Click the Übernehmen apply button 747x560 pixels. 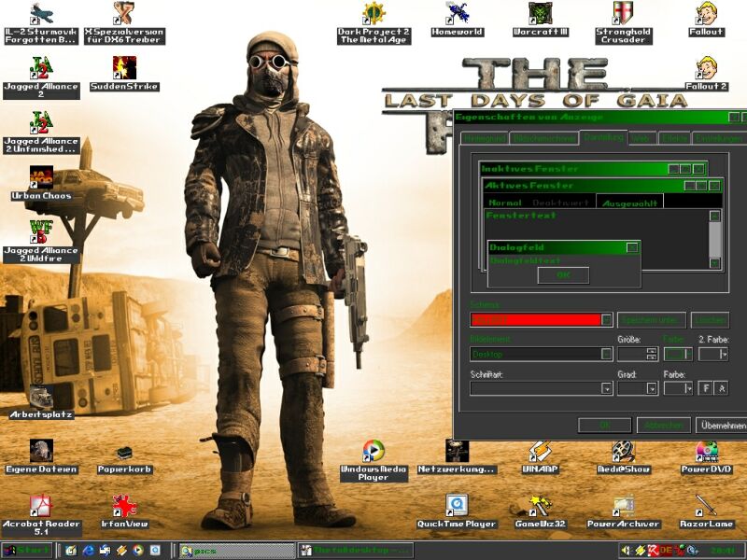[721, 426]
